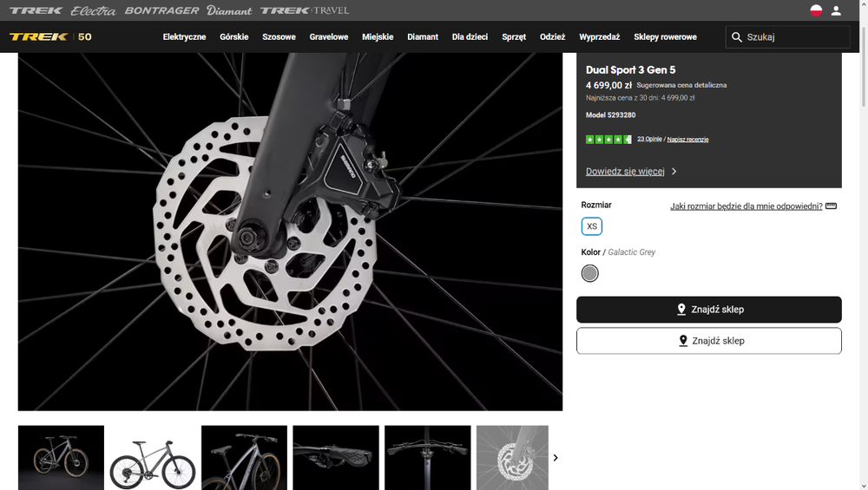868x490 pixels.
Task: Open the Miejskie menu
Action: [378, 37]
